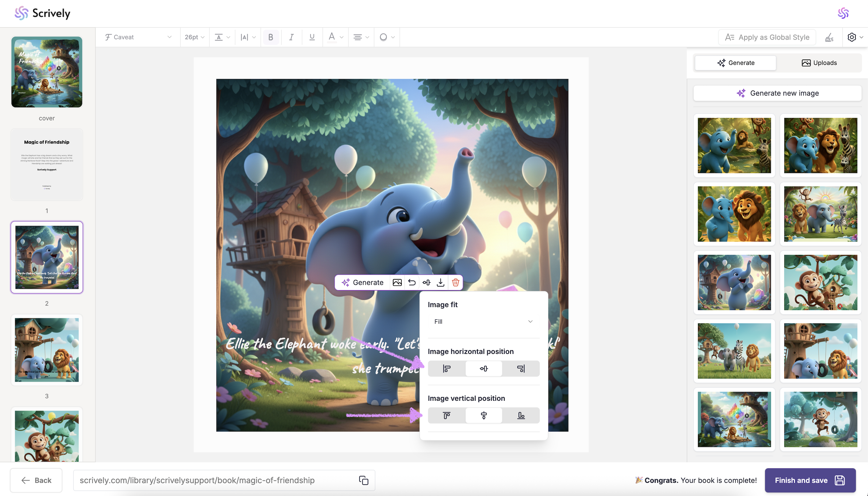The image size is (868, 496).
Task: Click the clear formatting brush icon
Action: (x=829, y=37)
